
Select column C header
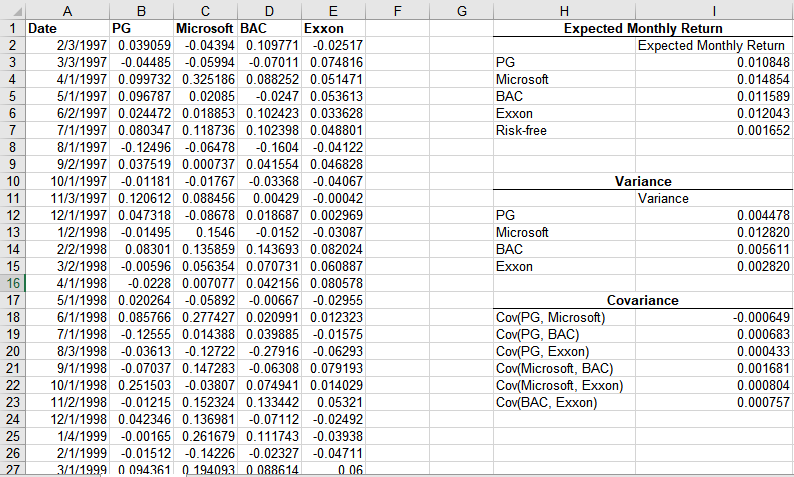pyautogui.click(x=205, y=11)
